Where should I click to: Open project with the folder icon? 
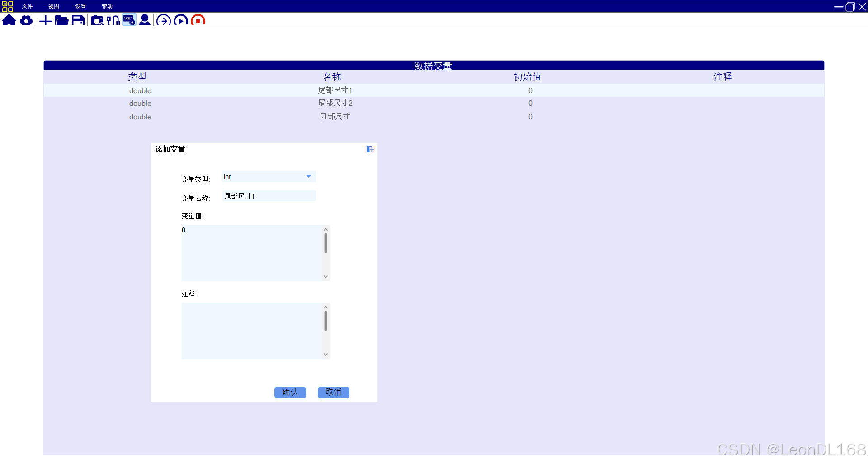pos(61,20)
